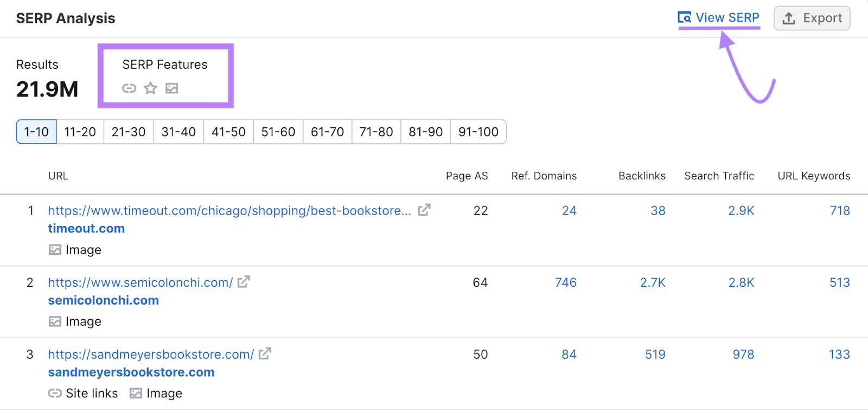The height and width of the screenshot is (413, 868).
Task: Jump to the 91-100 results page
Action: [x=478, y=132]
